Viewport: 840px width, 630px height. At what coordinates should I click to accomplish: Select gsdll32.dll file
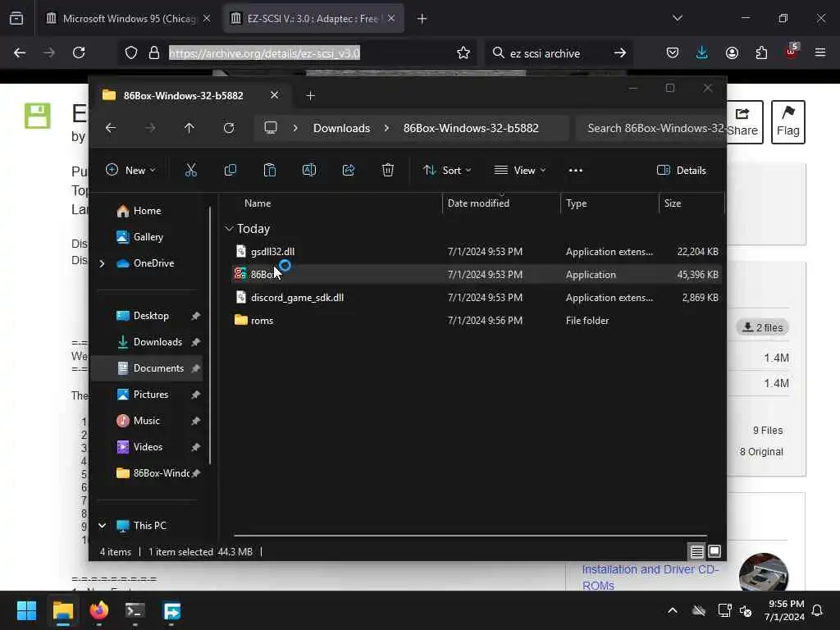point(272,251)
